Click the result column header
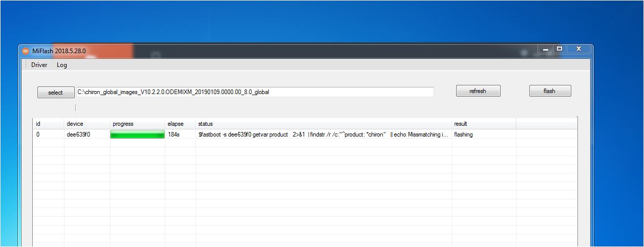 point(484,124)
